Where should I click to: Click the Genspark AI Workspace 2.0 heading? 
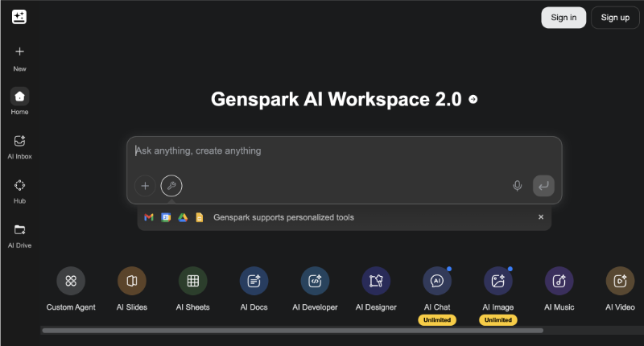(336, 99)
